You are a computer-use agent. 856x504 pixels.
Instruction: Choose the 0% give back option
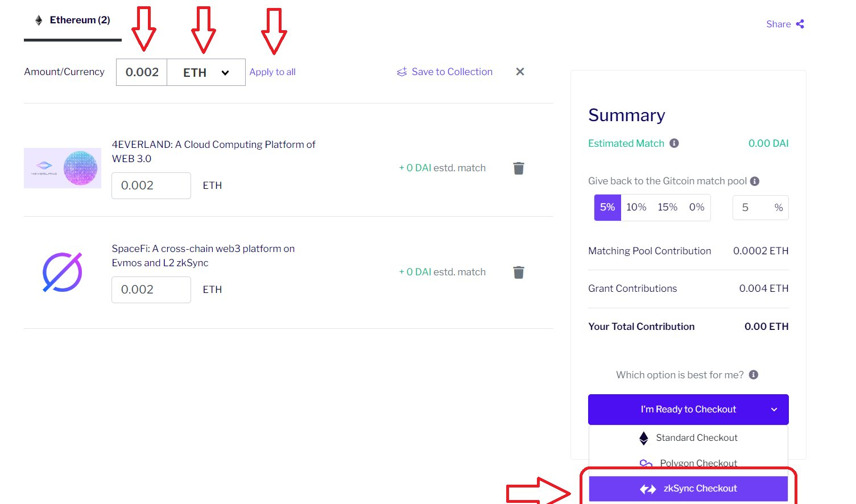tap(697, 207)
